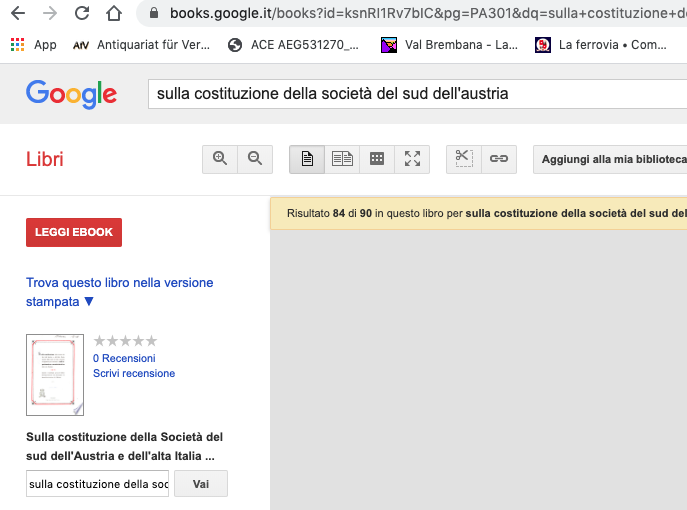Enter fullscreen reading mode
Screen dimensions: 687x510
pos(412,159)
